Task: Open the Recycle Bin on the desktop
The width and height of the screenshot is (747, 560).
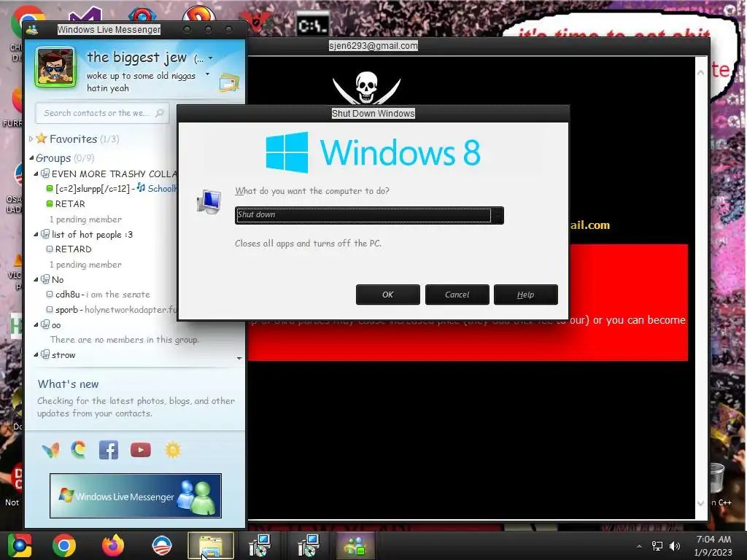Action: (x=716, y=478)
